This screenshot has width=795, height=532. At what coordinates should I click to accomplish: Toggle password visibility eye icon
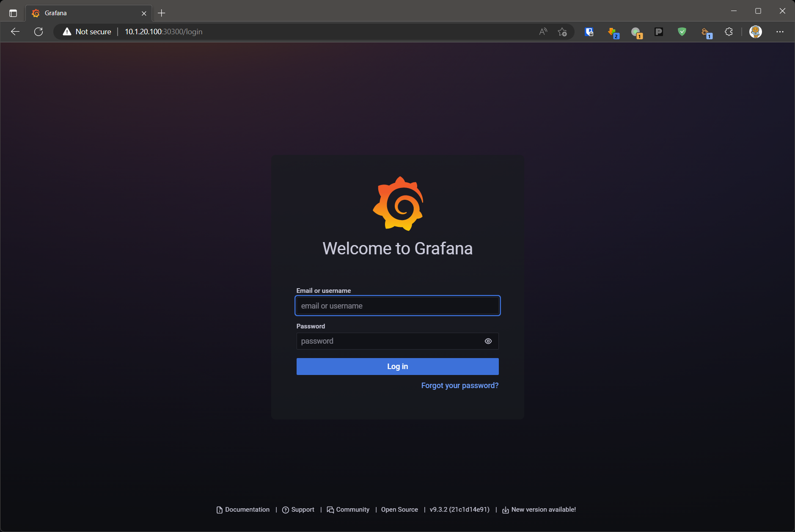[488, 341]
